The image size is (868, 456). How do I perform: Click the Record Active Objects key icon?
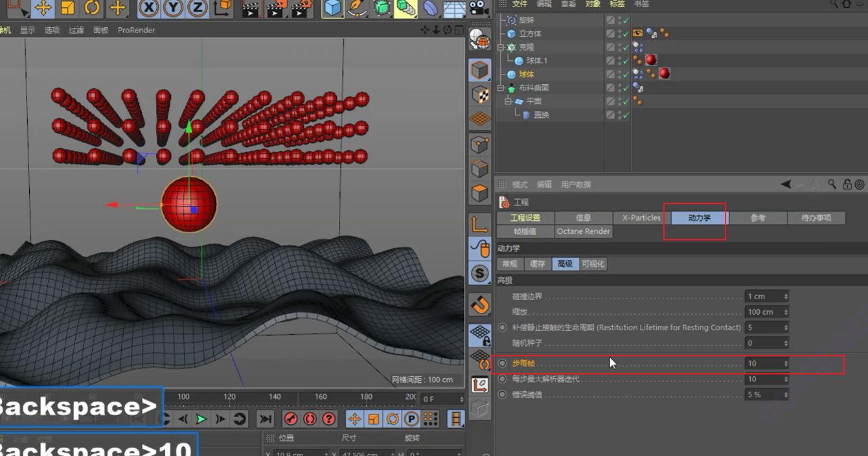[291, 419]
